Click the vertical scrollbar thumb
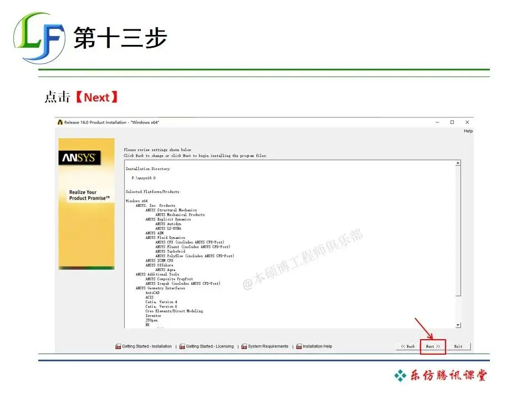 (458, 231)
